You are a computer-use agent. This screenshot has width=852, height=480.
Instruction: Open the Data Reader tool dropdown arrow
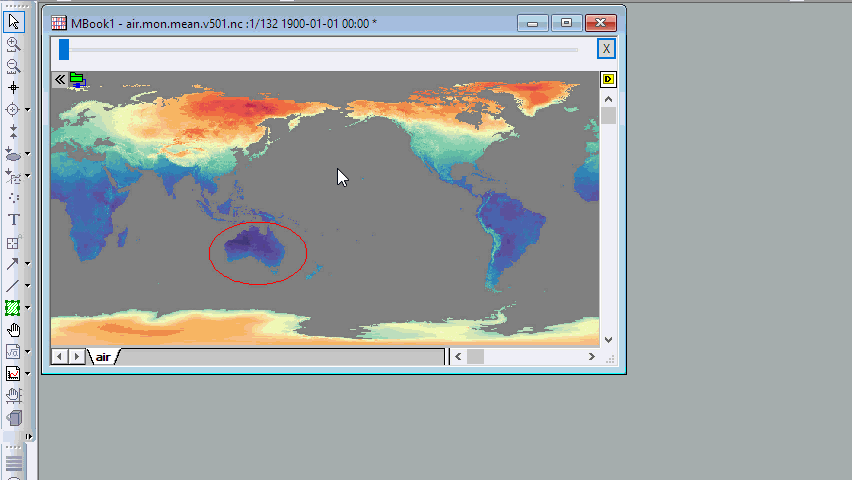pos(27,110)
